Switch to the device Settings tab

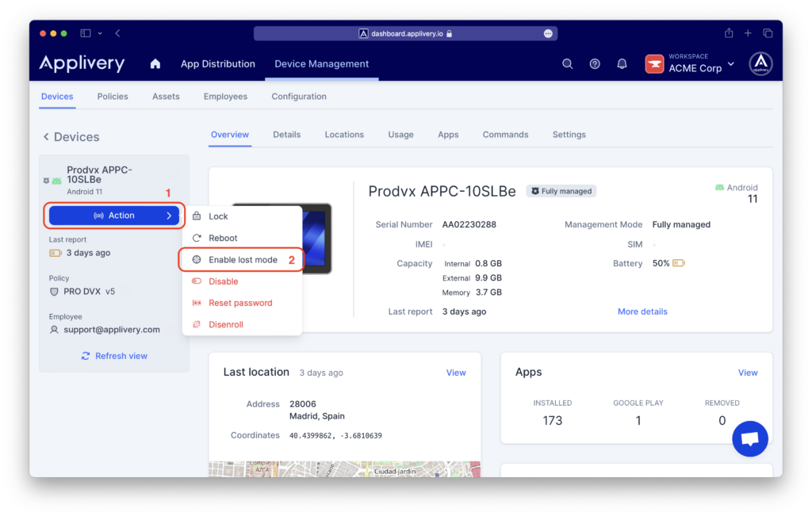point(569,135)
